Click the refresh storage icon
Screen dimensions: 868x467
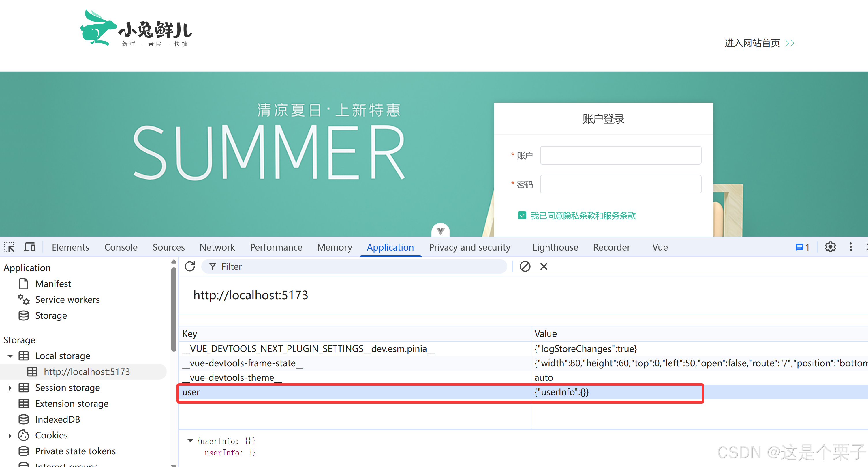[190, 266]
